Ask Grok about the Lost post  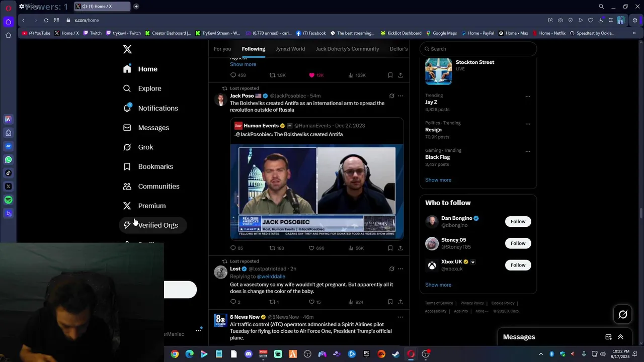[x=391, y=268]
